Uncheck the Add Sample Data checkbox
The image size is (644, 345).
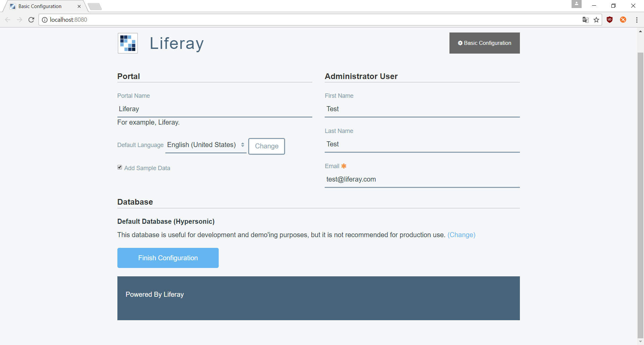click(x=120, y=167)
